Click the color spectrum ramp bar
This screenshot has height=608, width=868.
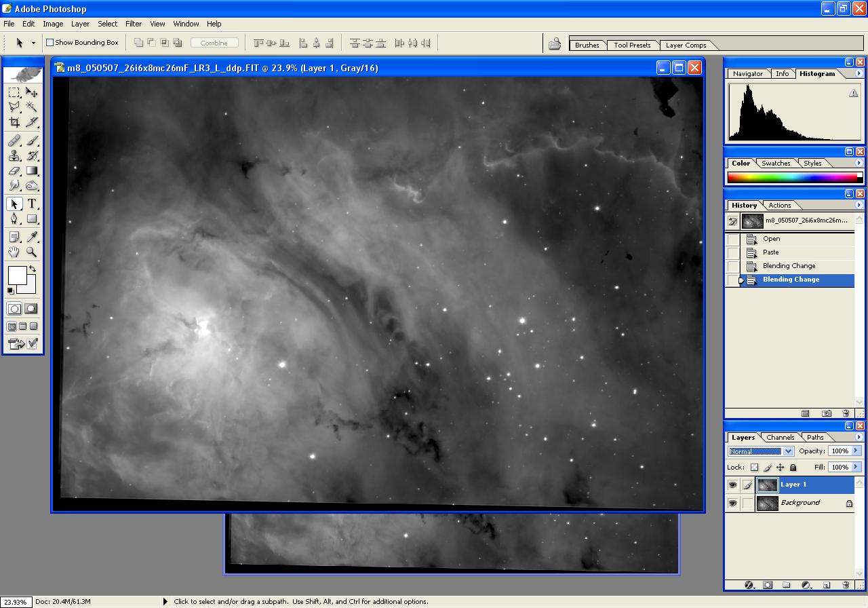pyautogui.click(x=792, y=178)
